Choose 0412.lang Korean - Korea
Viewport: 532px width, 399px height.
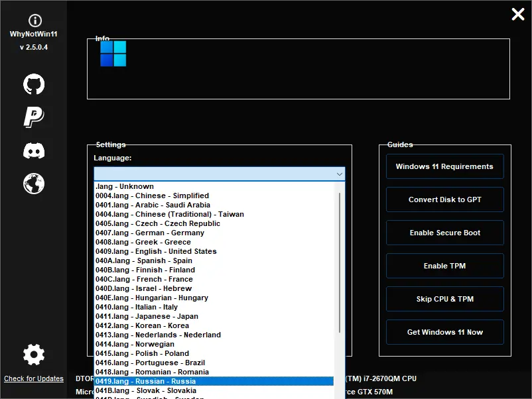pyautogui.click(x=214, y=325)
